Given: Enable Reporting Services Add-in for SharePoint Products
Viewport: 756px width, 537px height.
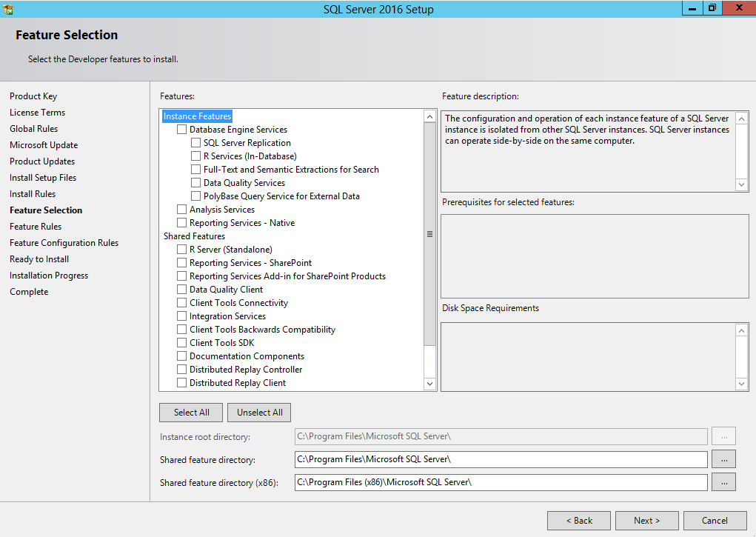Looking at the screenshot, I should (x=181, y=276).
